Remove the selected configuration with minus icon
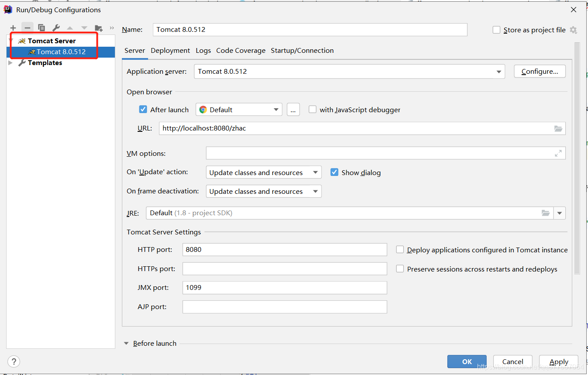The height and width of the screenshot is (375, 588). [28, 28]
